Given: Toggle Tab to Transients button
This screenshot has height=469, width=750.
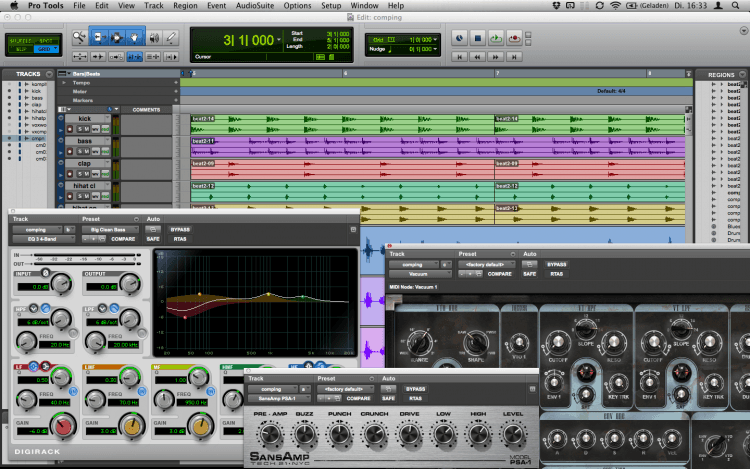Looking at the screenshot, I should 98,57.
